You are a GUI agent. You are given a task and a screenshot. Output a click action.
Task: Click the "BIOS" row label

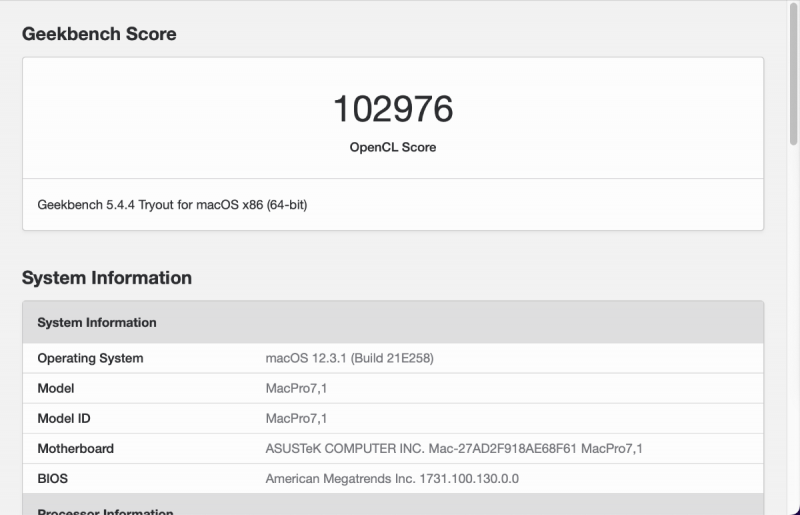[53, 479]
